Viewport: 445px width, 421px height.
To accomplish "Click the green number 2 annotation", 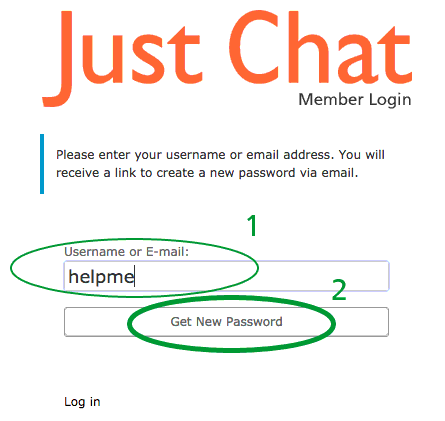I will pyautogui.click(x=339, y=290).
